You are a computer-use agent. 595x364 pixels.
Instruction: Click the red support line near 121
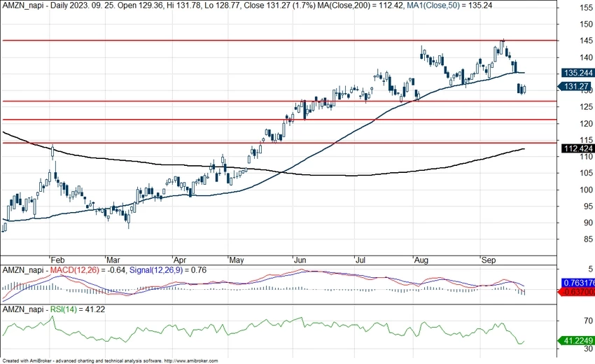click(x=280, y=120)
